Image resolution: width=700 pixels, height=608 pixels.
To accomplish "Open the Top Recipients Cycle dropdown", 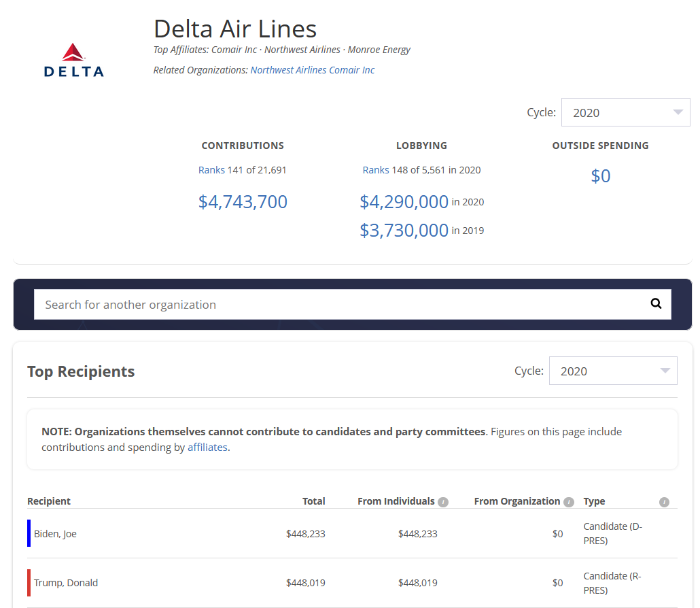I will (x=613, y=371).
